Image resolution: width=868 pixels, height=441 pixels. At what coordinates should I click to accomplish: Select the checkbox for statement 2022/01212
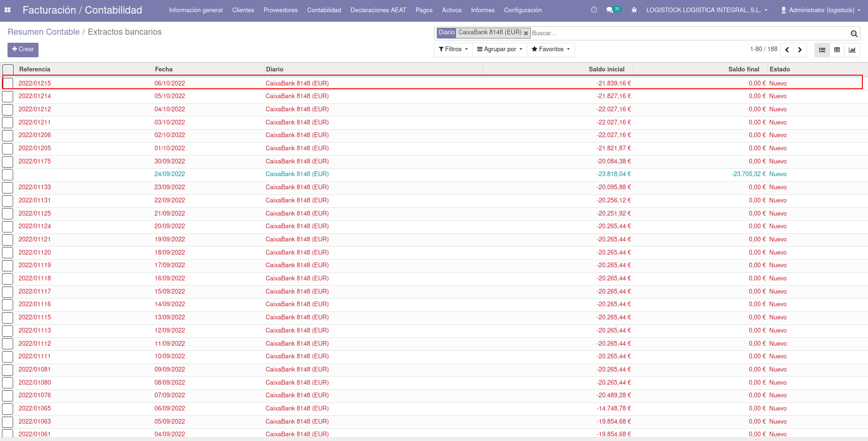[8, 110]
